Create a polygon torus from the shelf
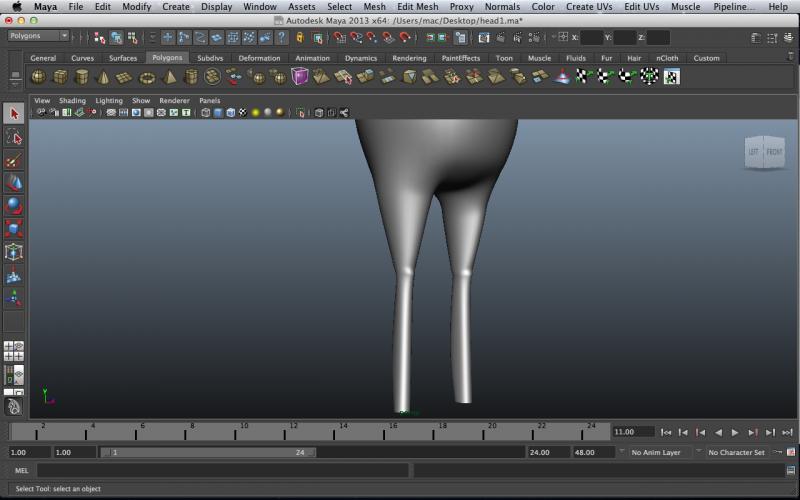Screen dimensions: 800x500 [147, 77]
